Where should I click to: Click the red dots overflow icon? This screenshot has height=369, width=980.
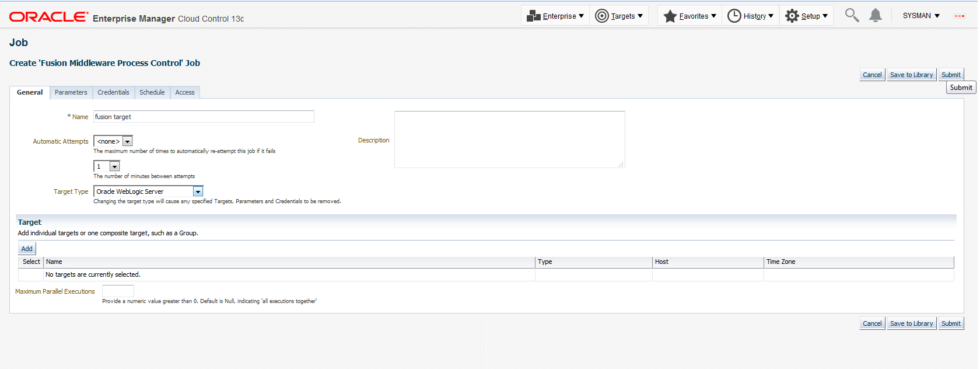[x=960, y=16]
